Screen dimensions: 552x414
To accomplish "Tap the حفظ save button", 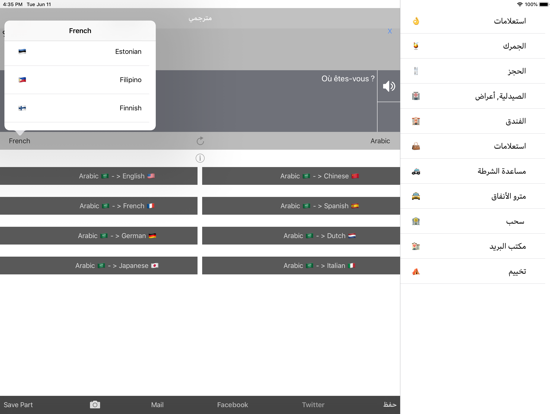I will pos(389,405).
